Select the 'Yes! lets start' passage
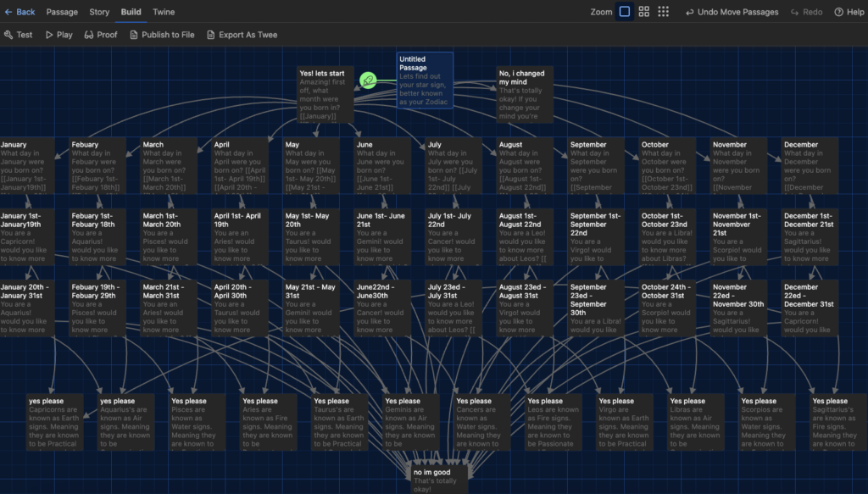This screenshot has height=494, width=868. pos(325,95)
